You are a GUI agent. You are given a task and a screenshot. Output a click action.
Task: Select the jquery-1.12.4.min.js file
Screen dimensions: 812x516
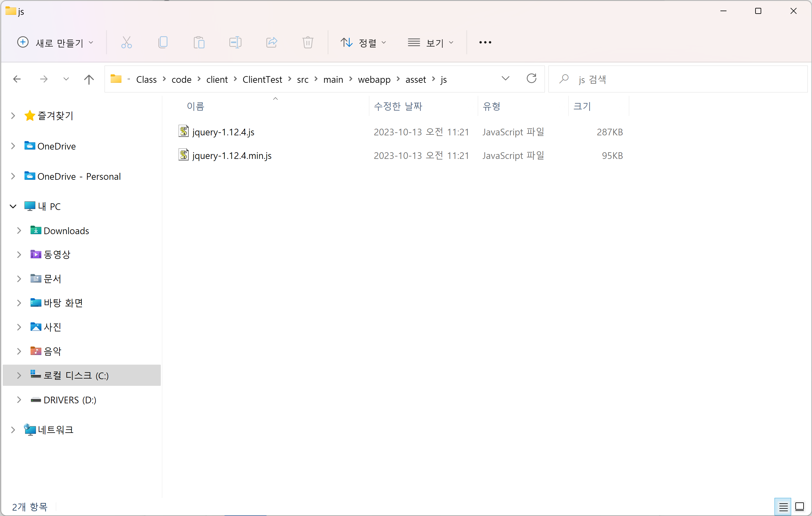(x=232, y=156)
